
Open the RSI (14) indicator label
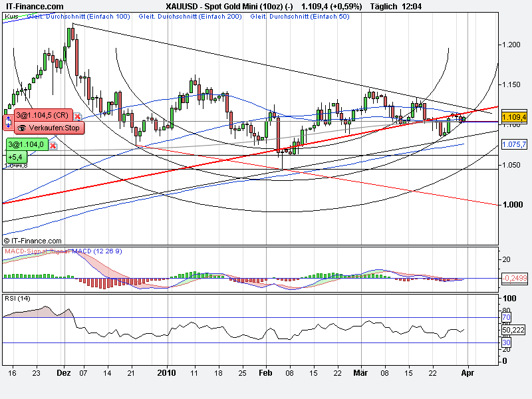[17, 298]
